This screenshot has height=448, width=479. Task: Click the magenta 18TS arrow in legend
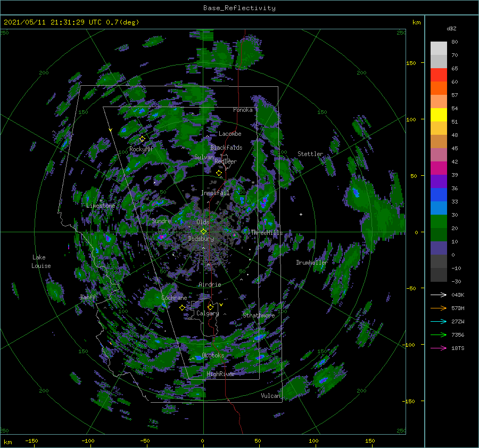(x=439, y=348)
